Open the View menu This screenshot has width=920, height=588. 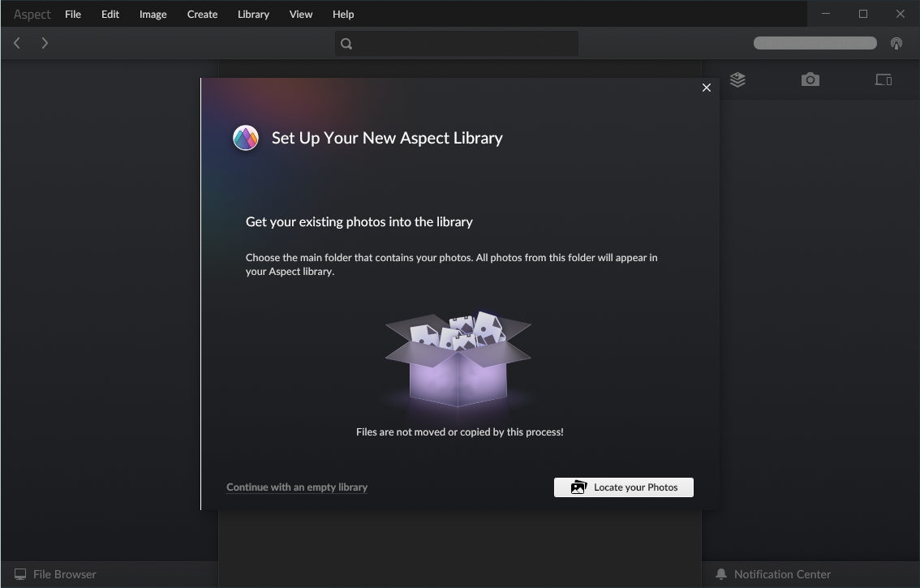(300, 14)
